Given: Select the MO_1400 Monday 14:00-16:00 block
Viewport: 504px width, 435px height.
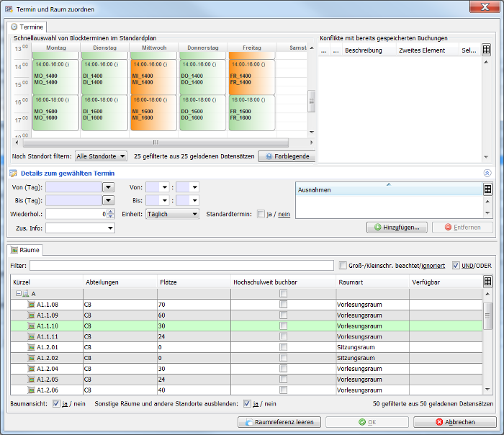Looking at the screenshot, I should click(55, 77).
